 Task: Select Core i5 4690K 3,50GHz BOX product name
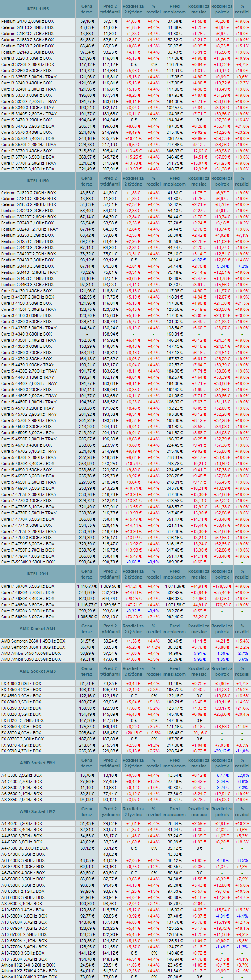28,488
